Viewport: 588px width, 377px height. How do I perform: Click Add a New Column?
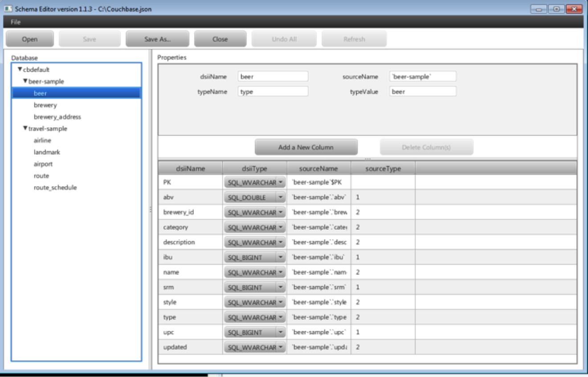point(306,147)
